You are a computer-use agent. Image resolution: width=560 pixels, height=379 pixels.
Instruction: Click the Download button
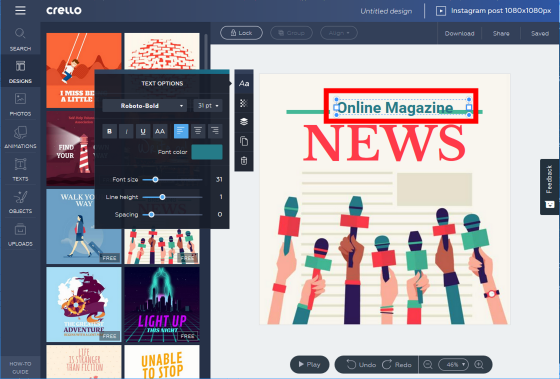point(459,33)
